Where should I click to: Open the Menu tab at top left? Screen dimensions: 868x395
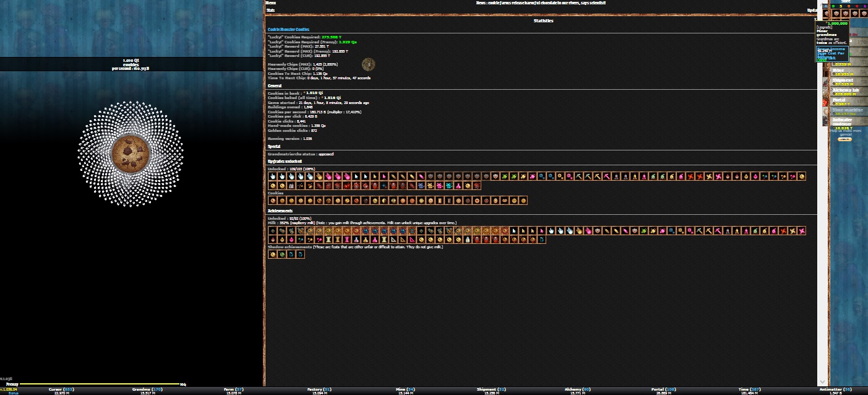[270, 3]
